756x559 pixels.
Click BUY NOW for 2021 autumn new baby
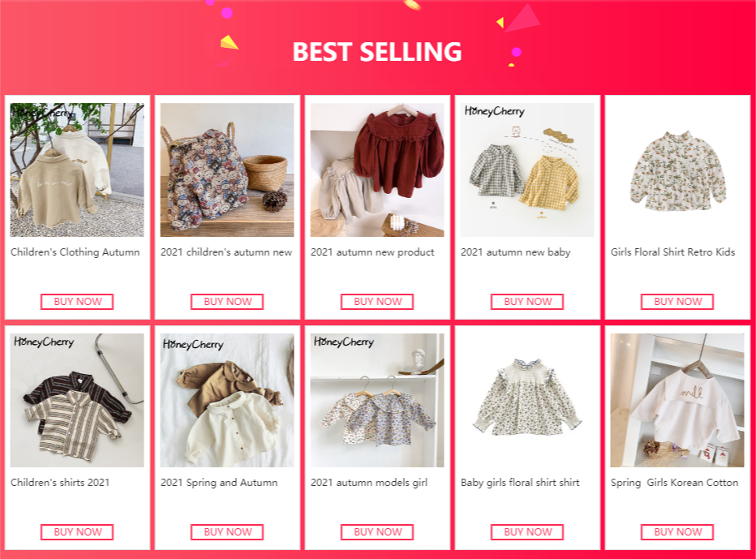[527, 302]
